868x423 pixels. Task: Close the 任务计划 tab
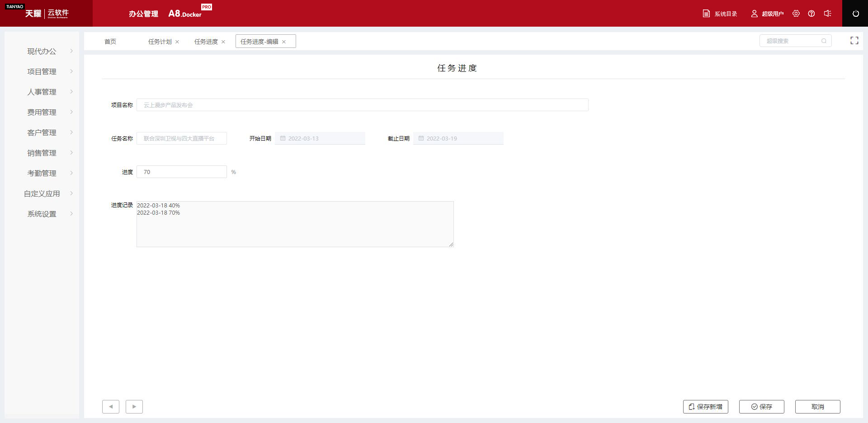(177, 42)
